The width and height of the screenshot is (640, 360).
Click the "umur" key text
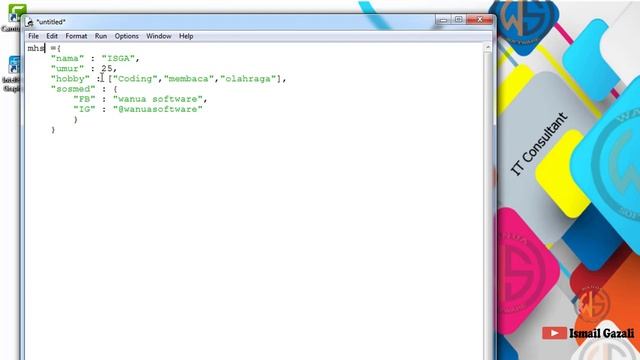tap(67, 69)
